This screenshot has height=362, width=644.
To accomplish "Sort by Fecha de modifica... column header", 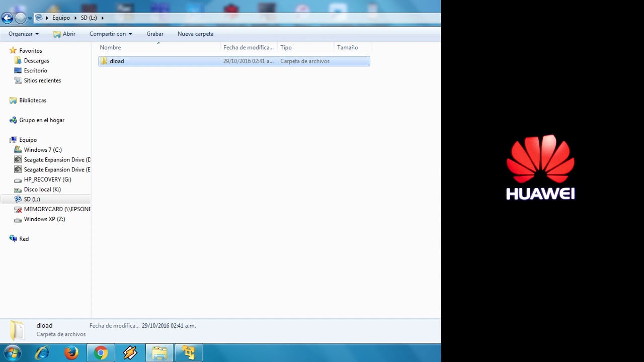I will coord(249,47).
